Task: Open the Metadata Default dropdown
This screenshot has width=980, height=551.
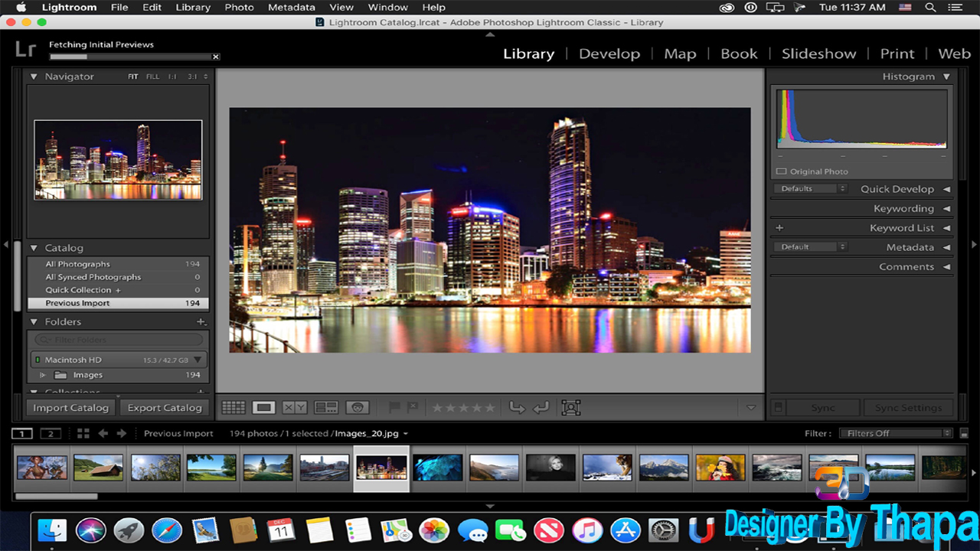Action: click(x=810, y=246)
